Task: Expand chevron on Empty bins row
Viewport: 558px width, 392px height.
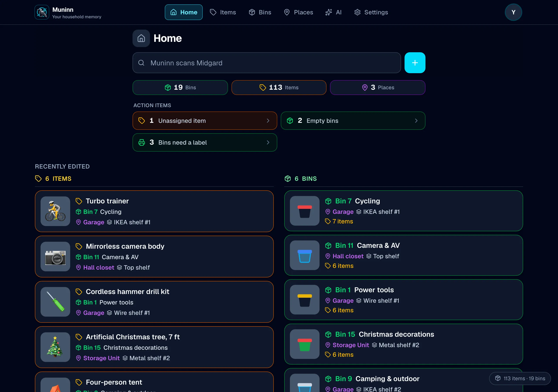Action: coord(416,121)
